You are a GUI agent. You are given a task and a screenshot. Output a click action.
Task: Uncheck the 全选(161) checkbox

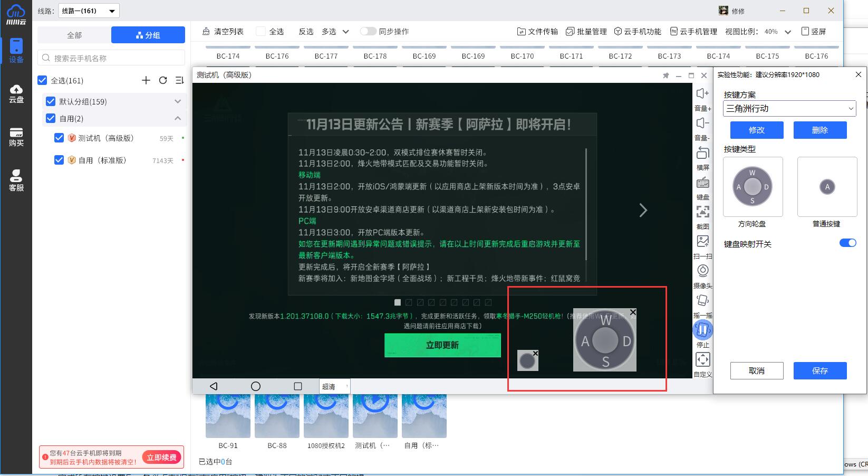click(43, 80)
